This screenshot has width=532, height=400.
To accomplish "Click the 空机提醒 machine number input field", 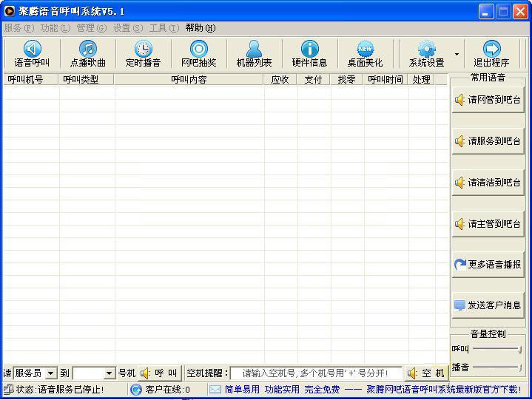I will click(316, 373).
